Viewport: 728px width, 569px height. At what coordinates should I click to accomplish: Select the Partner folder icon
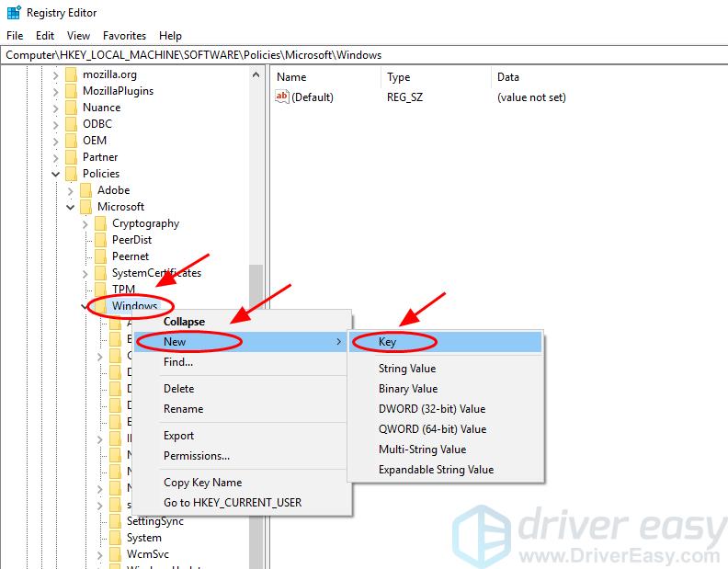71,157
